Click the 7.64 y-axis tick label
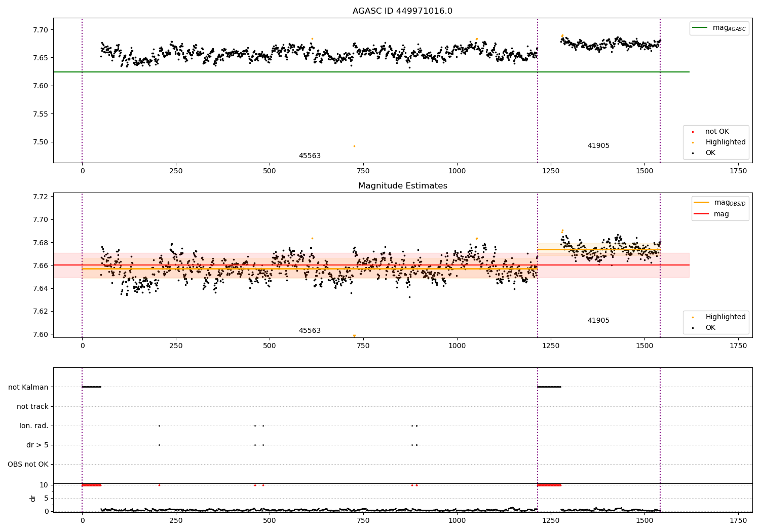The image size is (760, 532). pyautogui.click(x=41, y=288)
